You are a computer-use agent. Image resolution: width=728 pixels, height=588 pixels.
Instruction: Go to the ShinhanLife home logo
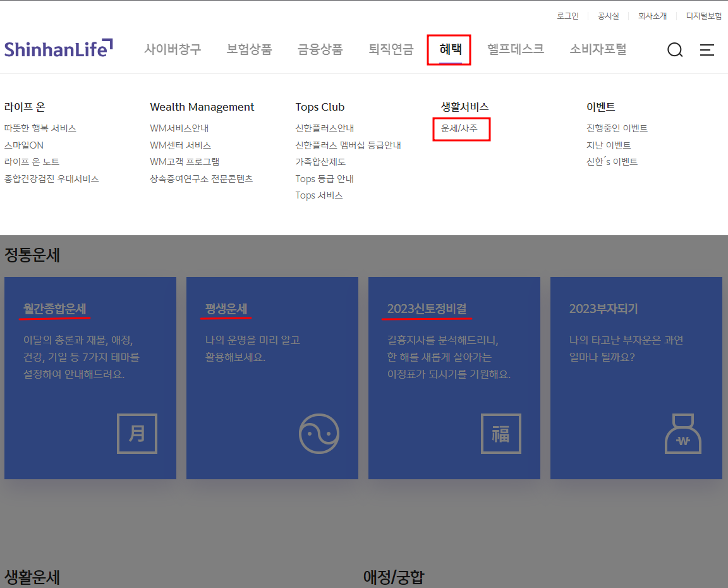[x=59, y=49]
